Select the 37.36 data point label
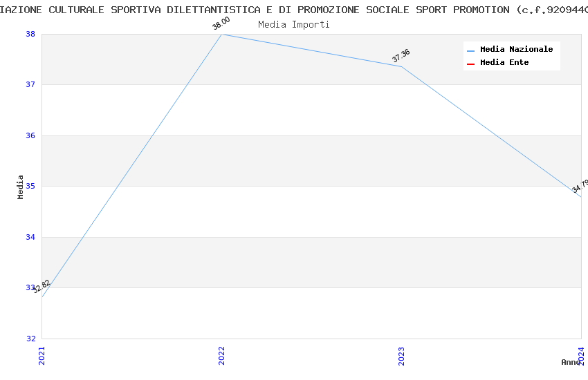Screen dimensions: 588x380 (401, 56)
